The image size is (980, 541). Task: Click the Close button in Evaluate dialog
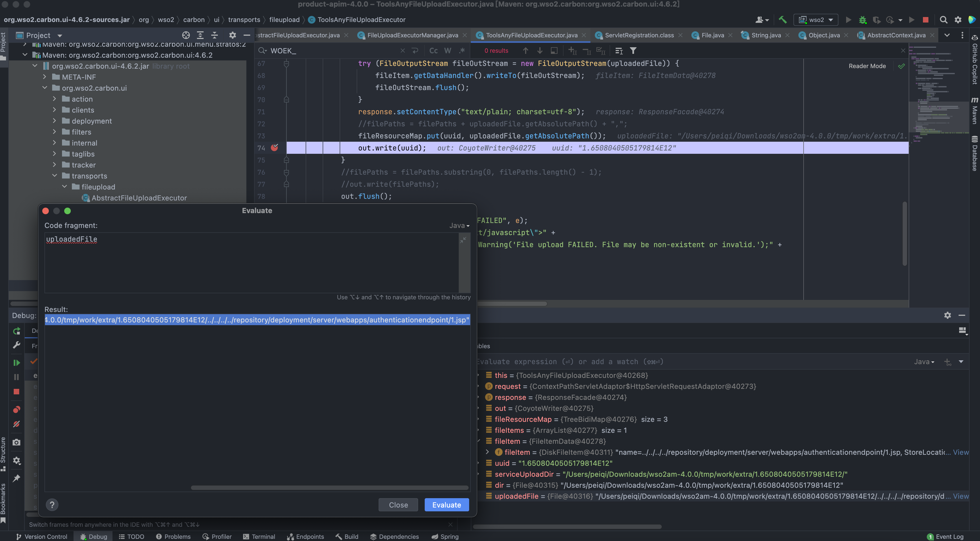point(398,505)
